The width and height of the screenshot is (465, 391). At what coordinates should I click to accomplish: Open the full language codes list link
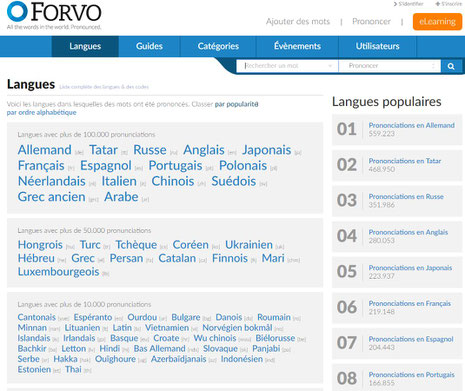point(104,87)
